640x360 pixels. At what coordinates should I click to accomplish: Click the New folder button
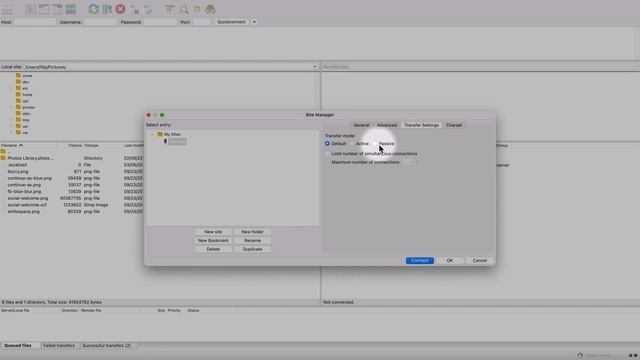pos(252,232)
